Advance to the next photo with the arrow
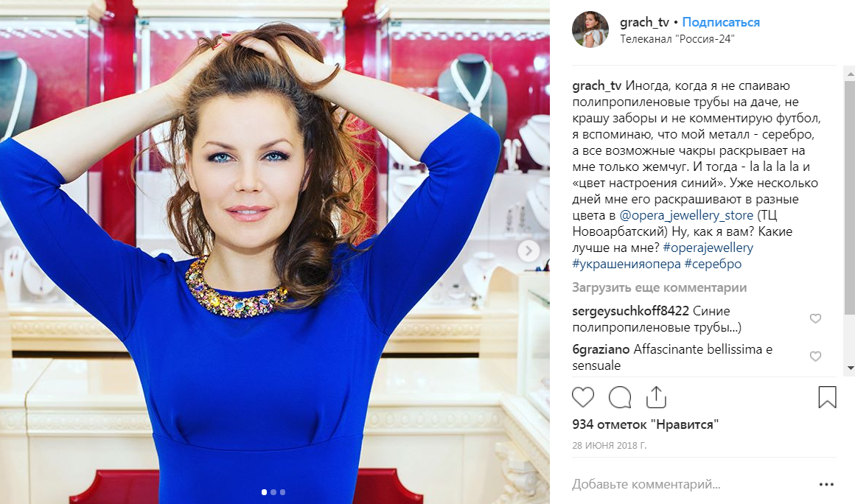The width and height of the screenshot is (855, 504). pos(528,251)
